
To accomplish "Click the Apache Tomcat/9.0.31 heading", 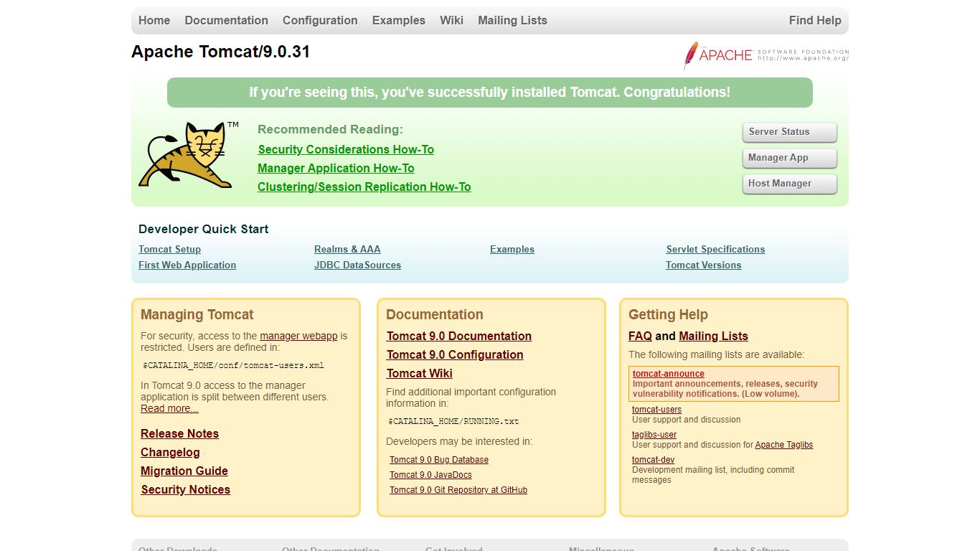I will [x=221, y=52].
